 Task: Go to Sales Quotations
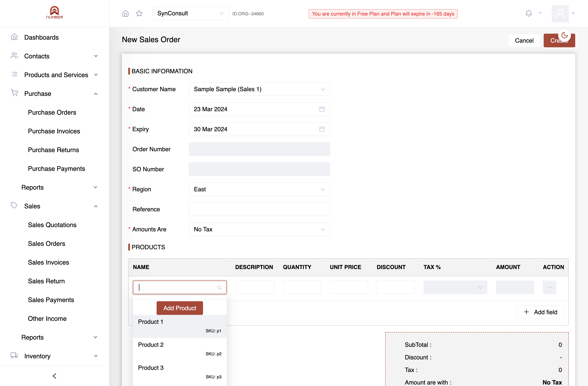pyautogui.click(x=52, y=225)
